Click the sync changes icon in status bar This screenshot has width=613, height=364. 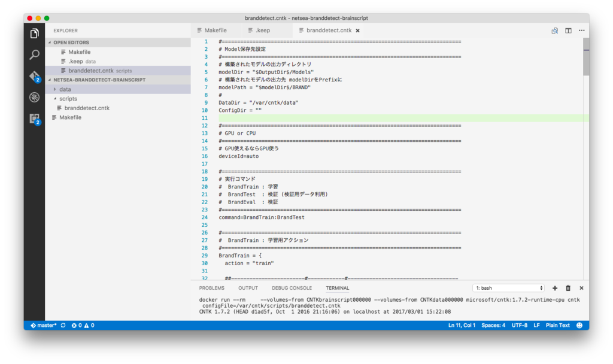(x=63, y=325)
